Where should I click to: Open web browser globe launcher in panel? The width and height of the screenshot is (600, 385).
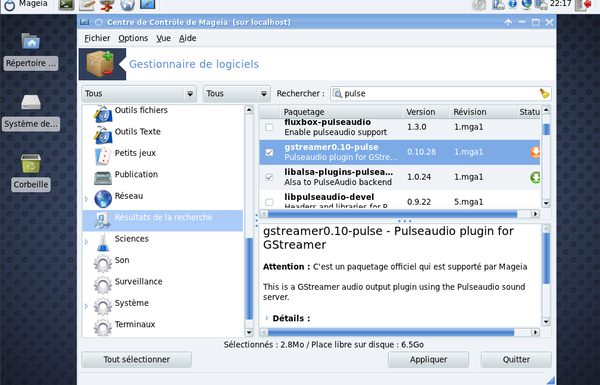pyautogui.click(x=127, y=5)
